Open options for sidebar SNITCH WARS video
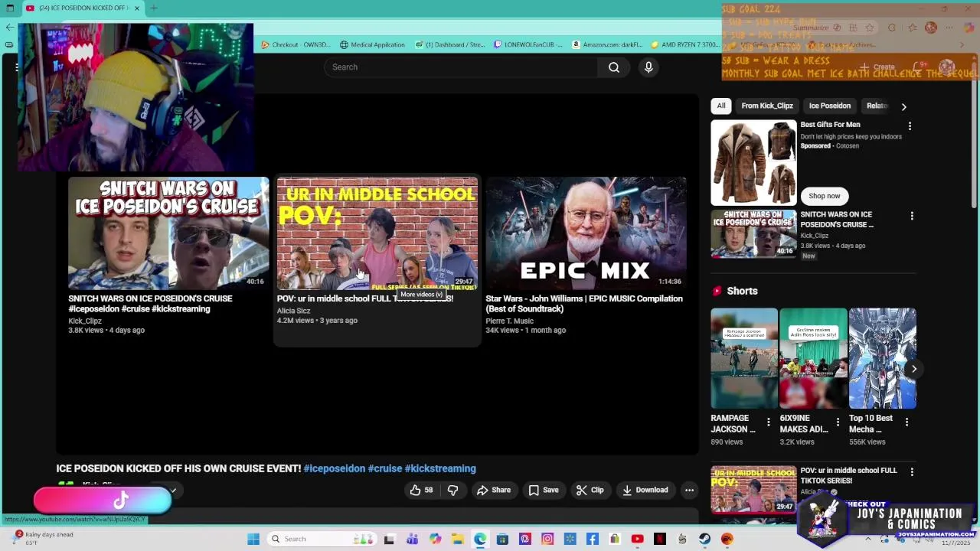The width and height of the screenshot is (980, 551). point(911,217)
